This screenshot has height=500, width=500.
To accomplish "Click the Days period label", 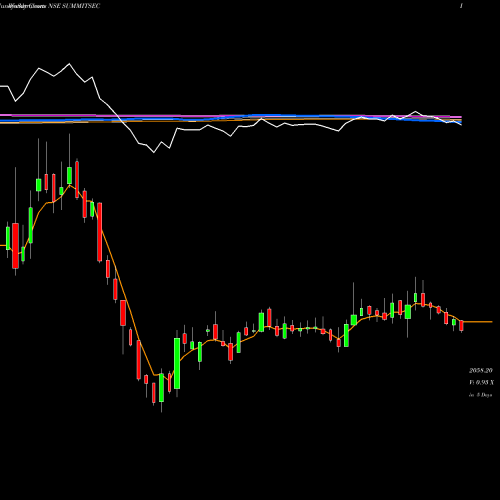I will click(x=480, y=395).
